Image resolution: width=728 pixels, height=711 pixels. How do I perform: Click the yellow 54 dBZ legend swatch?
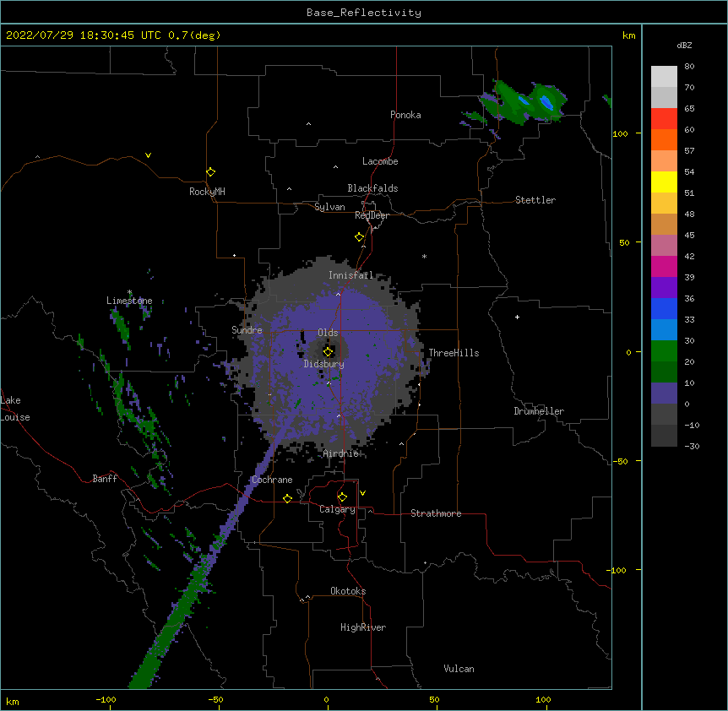(664, 182)
